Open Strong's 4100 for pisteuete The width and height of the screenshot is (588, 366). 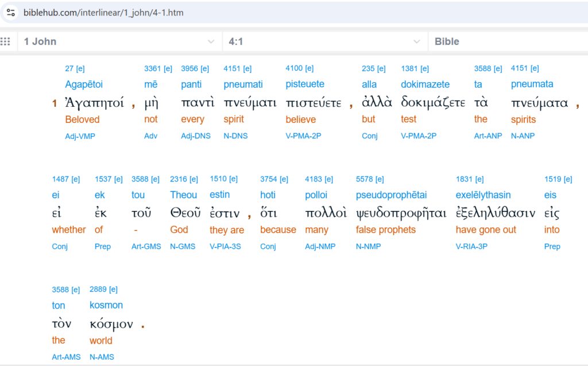294,68
